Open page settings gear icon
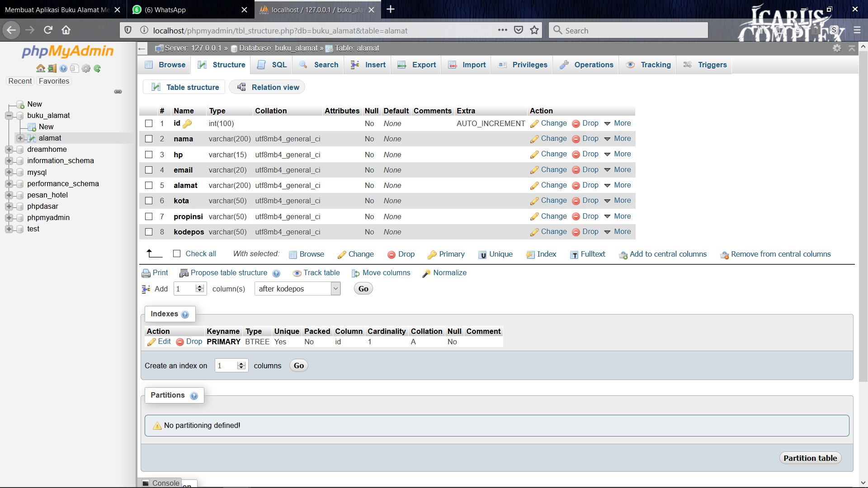The width and height of the screenshot is (868, 488). coord(837,48)
